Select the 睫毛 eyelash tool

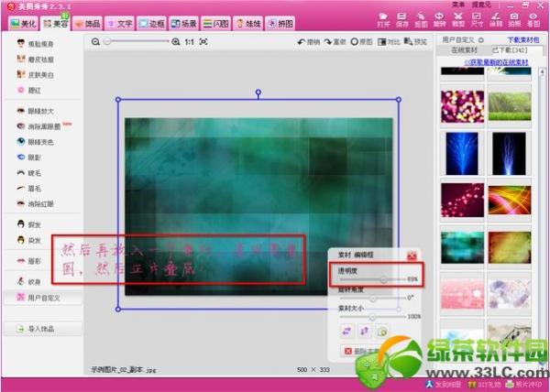pyautogui.click(x=29, y=173)
